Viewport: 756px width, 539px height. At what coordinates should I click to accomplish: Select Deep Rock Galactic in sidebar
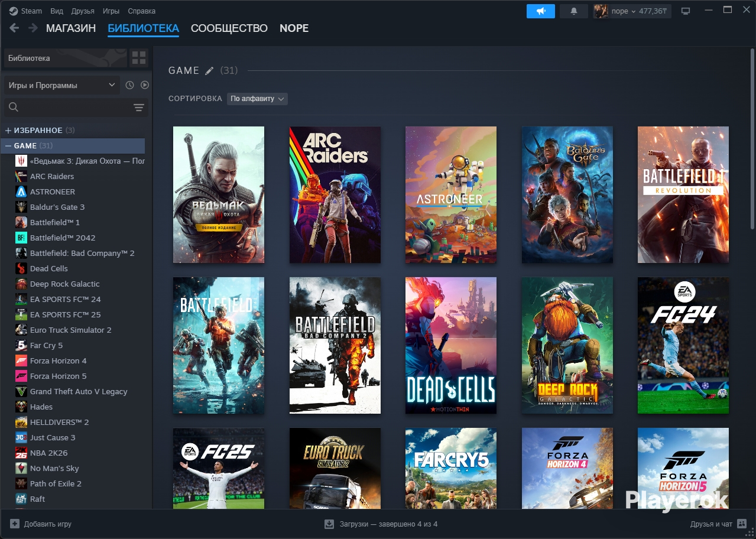[65, 284]
